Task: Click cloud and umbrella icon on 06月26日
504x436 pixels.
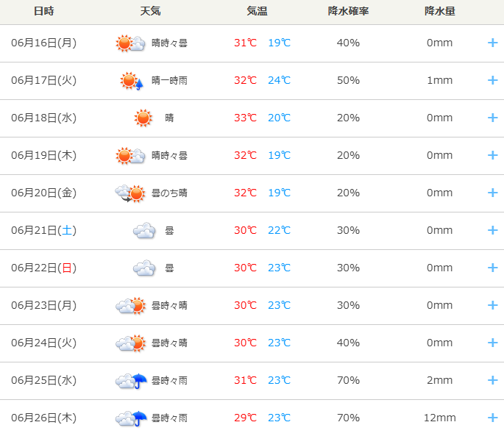Action: click(x=131, y=418)
